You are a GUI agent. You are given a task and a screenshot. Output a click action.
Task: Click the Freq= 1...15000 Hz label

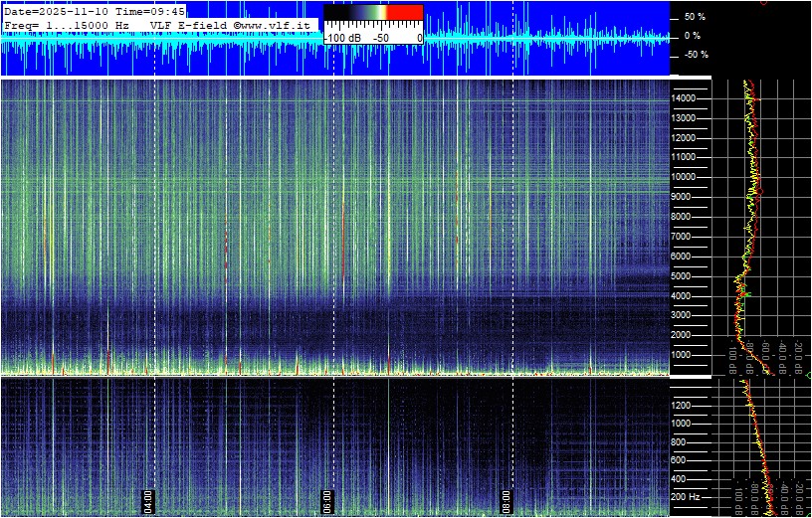point(67,23)
